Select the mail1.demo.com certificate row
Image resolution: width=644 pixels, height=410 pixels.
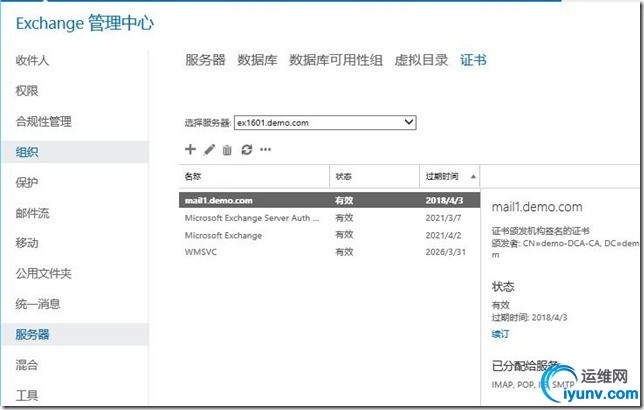[x=250, y=200]
